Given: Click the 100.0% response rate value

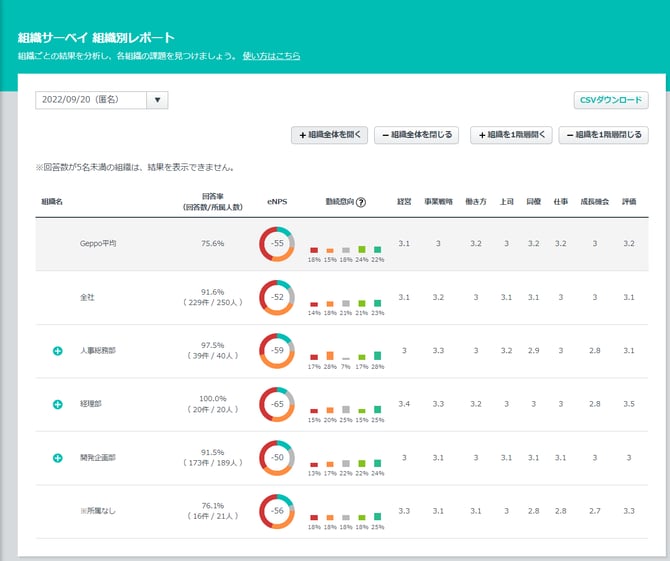Looking at the screenshot, I should tap(213, 399).
